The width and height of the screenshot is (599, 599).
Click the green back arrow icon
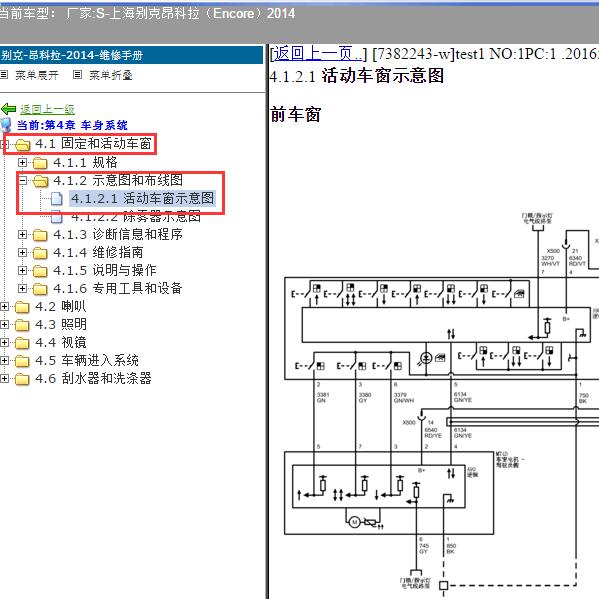pyautogui.click(x=8, y=109)
